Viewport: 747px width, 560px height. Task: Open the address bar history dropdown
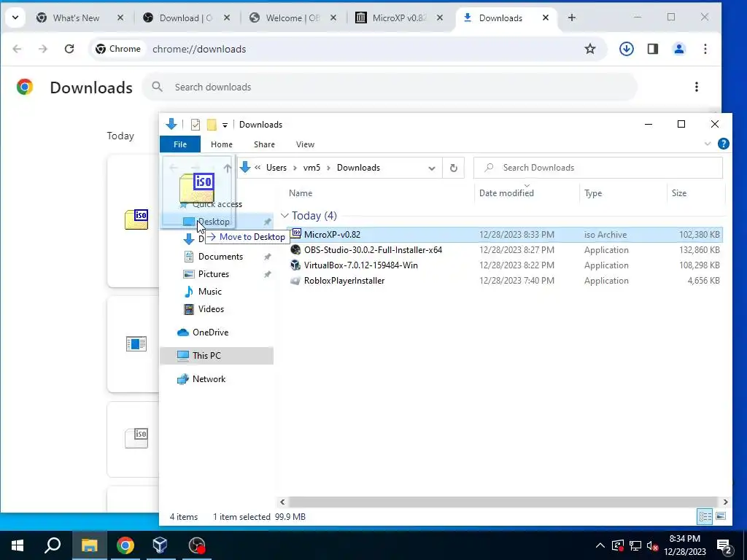pos(432,168)
